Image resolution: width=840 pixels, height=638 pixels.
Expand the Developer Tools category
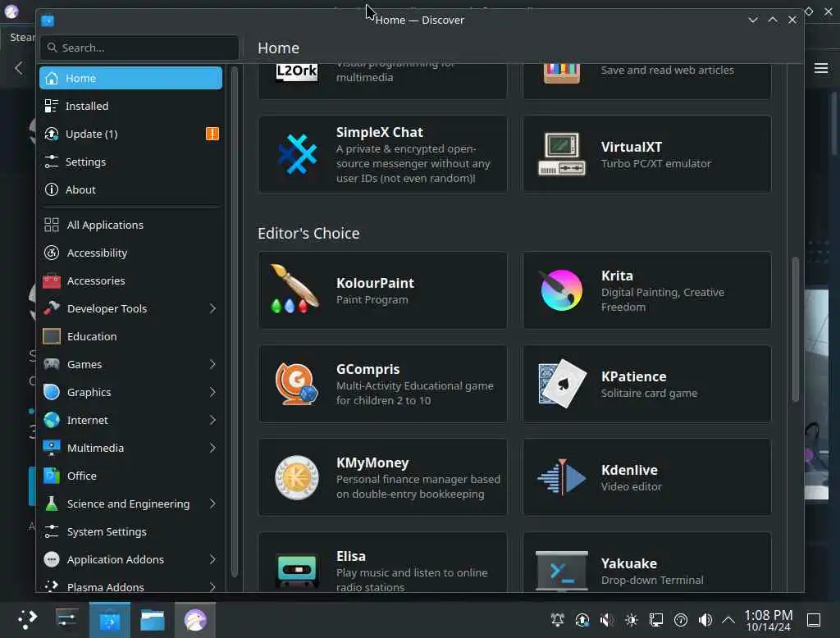[x=212, y=308]
